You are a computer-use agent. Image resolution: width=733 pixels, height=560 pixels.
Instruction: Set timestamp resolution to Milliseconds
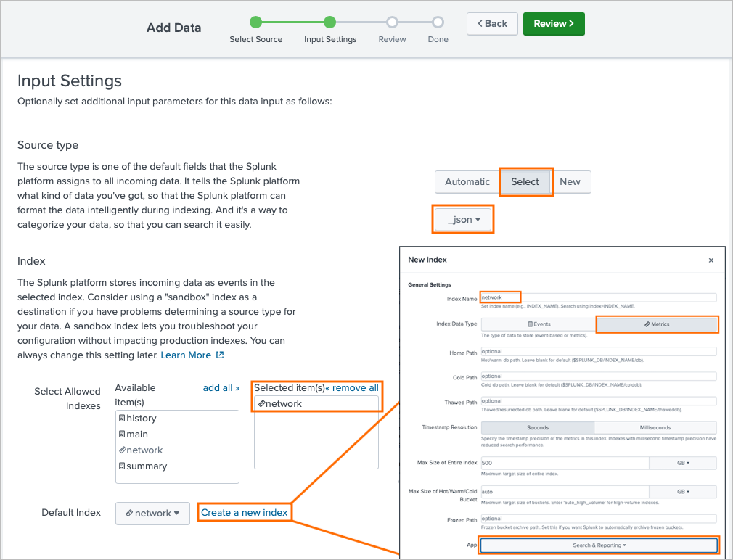(655, 428)
